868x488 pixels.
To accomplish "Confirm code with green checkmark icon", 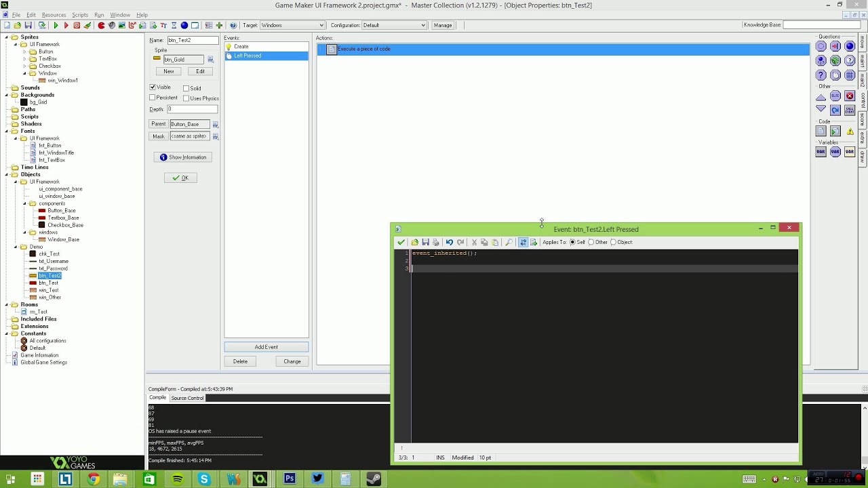I will (401, 242).
